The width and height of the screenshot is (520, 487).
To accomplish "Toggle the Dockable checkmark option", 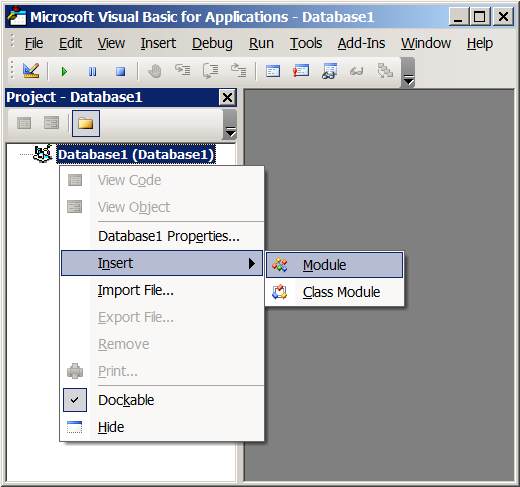I will [162, 400].
